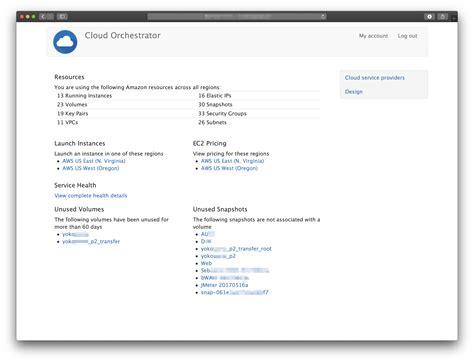
Task: Click the '13 Running Instances' resource row
Action: (84, 96)
